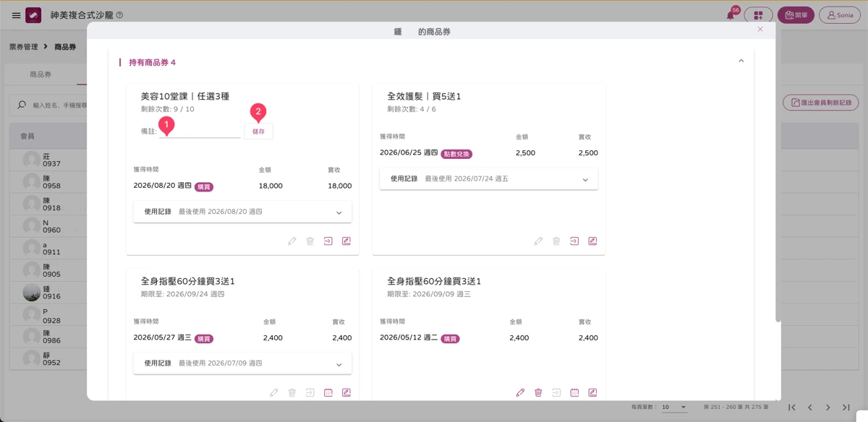The image size is (868, 422).
Task: Select member row a 0911
Action: (x=47, y=249)
